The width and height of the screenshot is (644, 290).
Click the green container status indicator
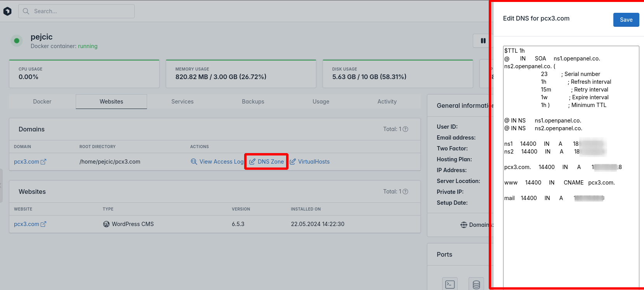[17, 41]
